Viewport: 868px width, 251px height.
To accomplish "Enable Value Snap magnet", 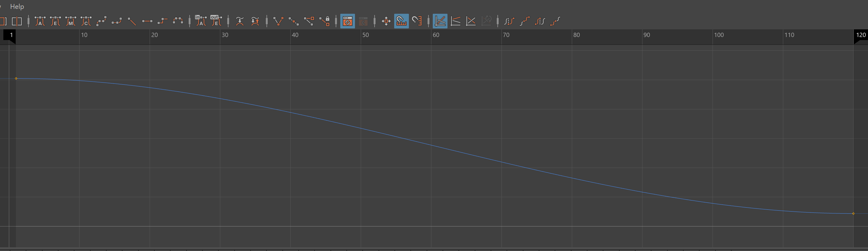I will [417, 21].
